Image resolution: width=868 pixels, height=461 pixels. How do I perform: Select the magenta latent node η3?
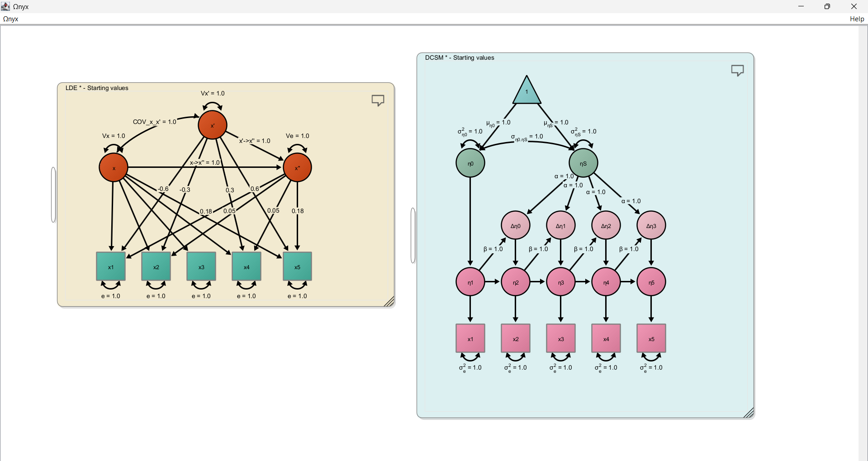(x=560, y=282)
